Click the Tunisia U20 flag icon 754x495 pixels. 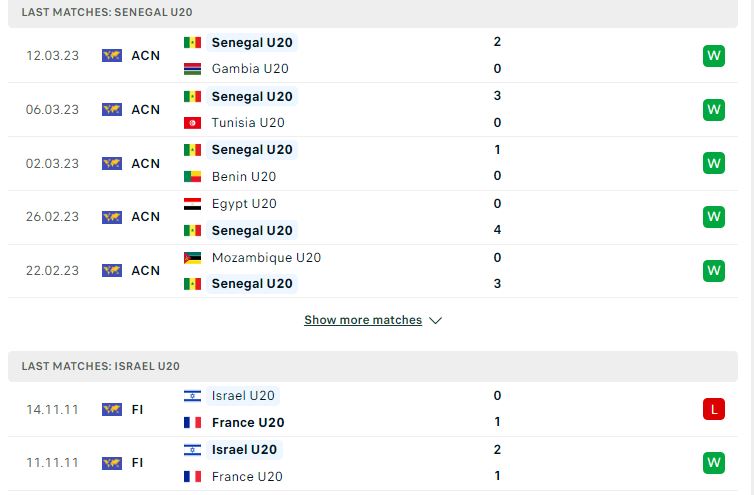(x=192, y=123)
